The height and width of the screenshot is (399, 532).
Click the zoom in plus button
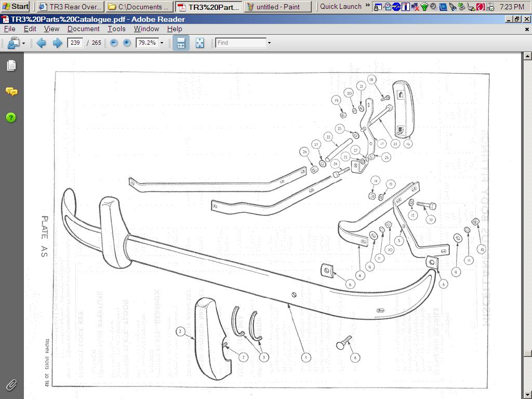coord(127,43)
